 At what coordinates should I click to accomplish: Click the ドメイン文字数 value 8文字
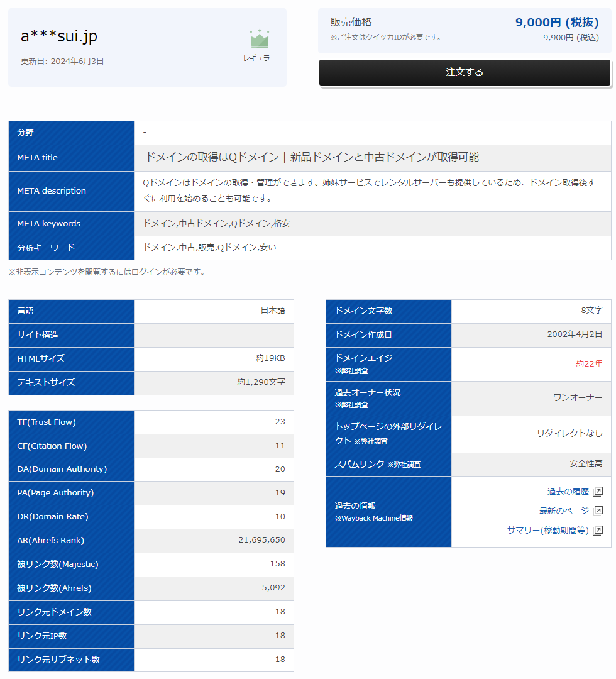coord(591,311)
